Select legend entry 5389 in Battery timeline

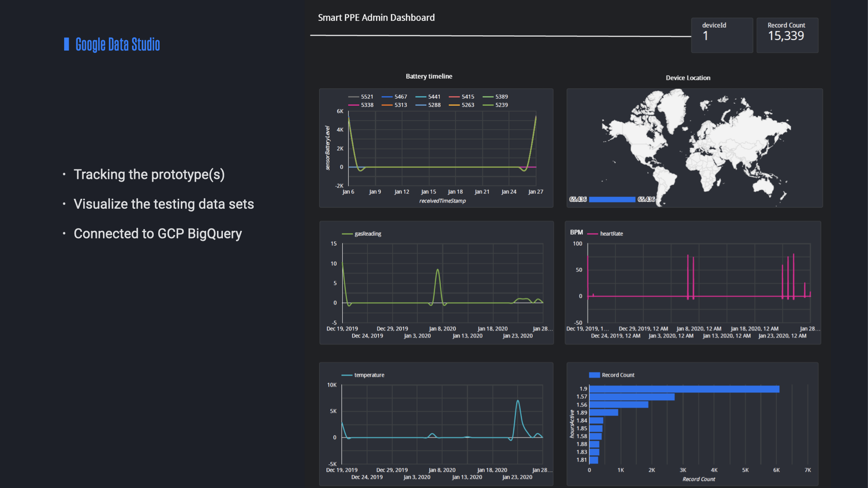[x=495, y=97]
